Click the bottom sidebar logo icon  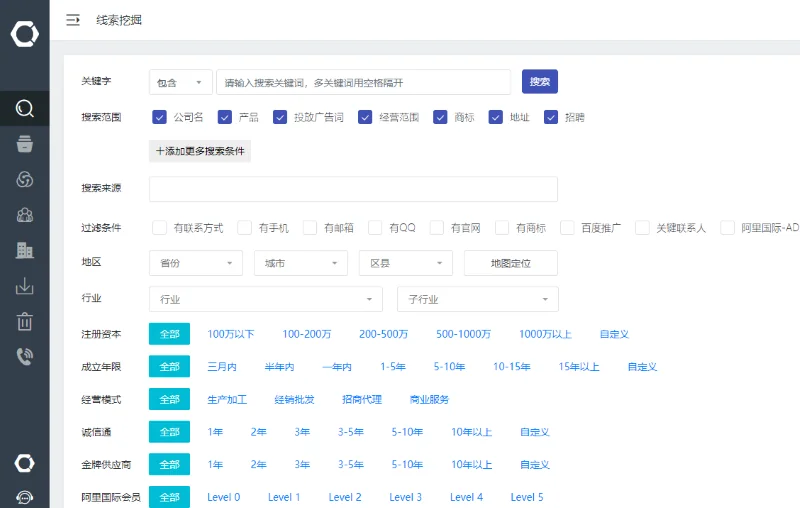(x=24, y=463)
